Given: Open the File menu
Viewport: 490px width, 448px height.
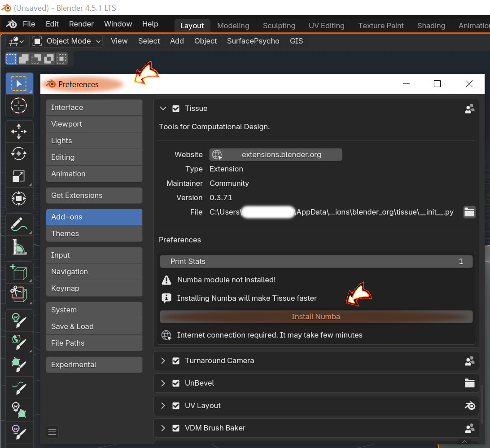Looking at the screenshot, I should 29,24.
